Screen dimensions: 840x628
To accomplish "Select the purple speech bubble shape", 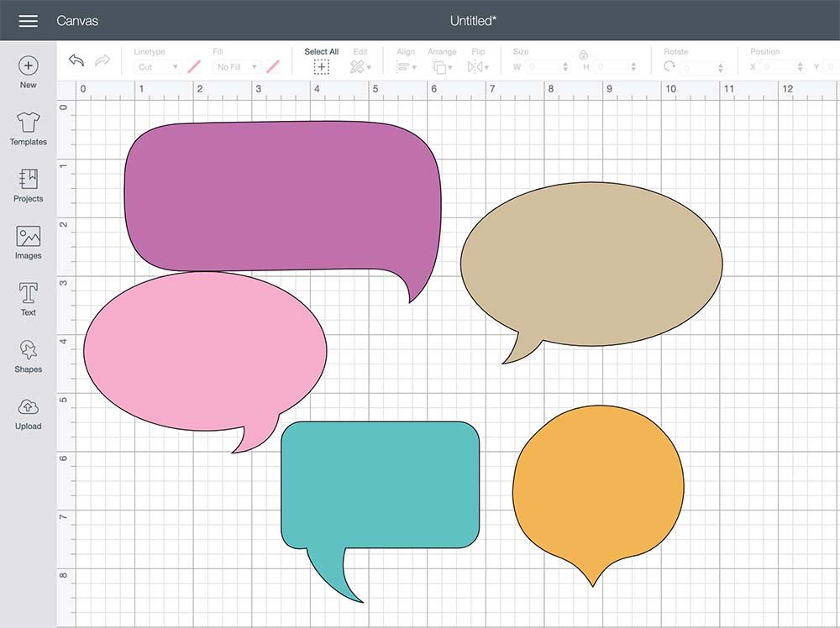I will tap(282, 196).
